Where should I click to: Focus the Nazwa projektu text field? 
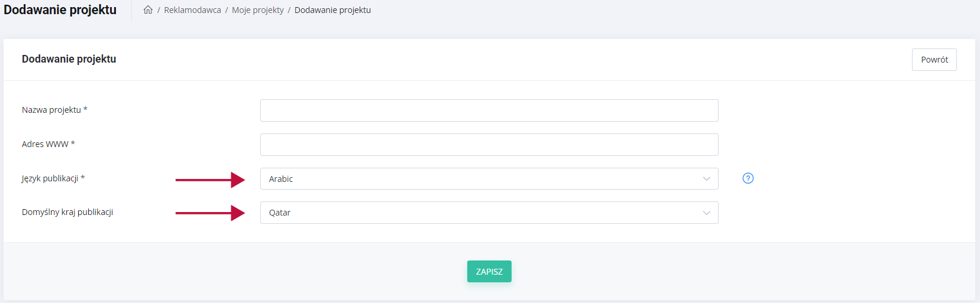click(x=489, y=110)
